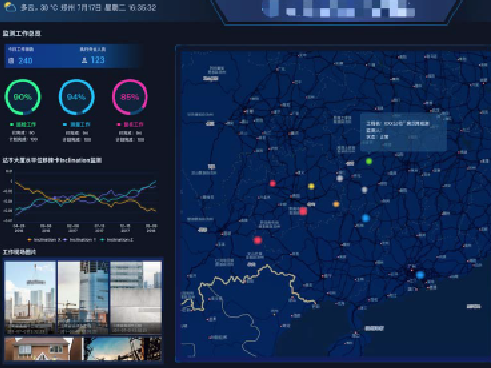Toggle the orange Inclination legend entry
491x368 pixels.
click(x=43, y=240)
